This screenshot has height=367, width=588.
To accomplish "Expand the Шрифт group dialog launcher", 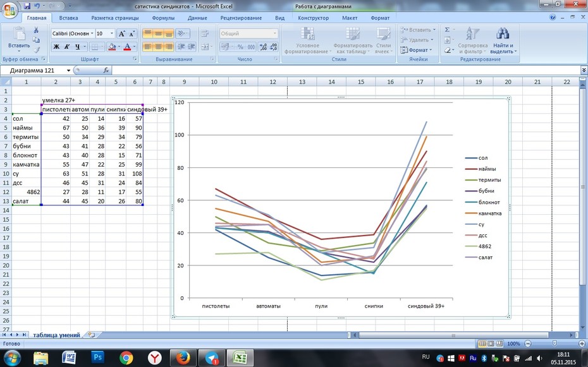I will pyautogui.click(x=135, y=59).
